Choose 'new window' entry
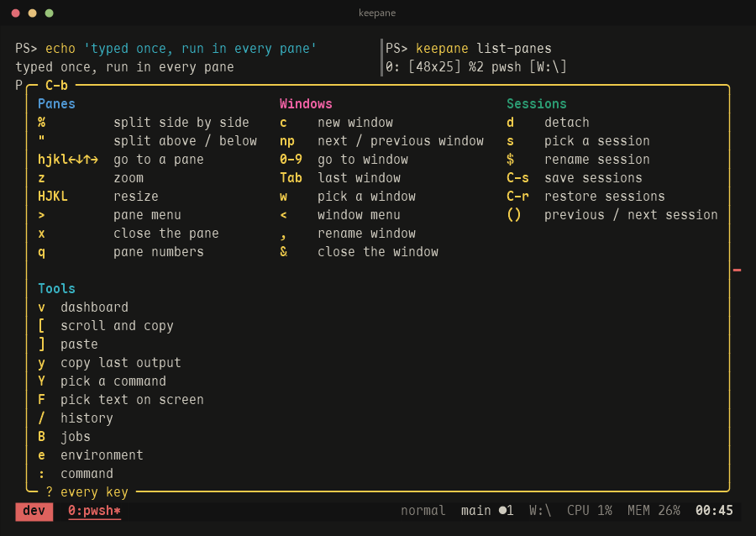756x536 pixels. pos(355,123)
